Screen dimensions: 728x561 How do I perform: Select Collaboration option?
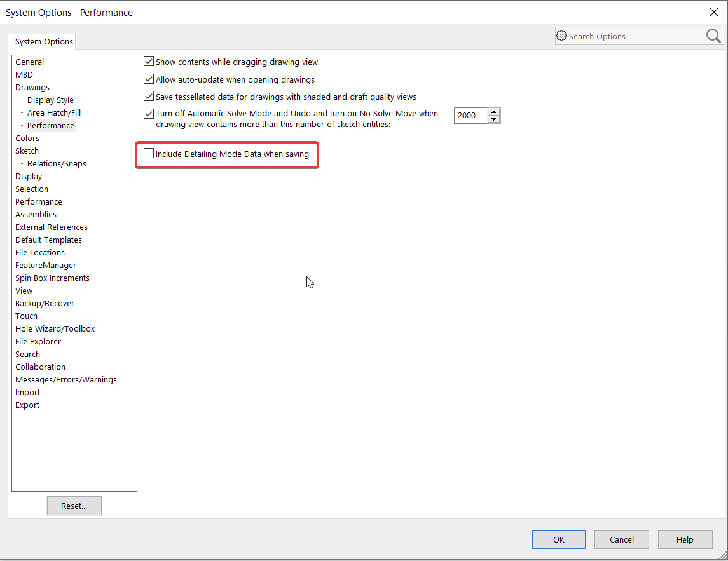pyautogui.click(x=41, y=367)
